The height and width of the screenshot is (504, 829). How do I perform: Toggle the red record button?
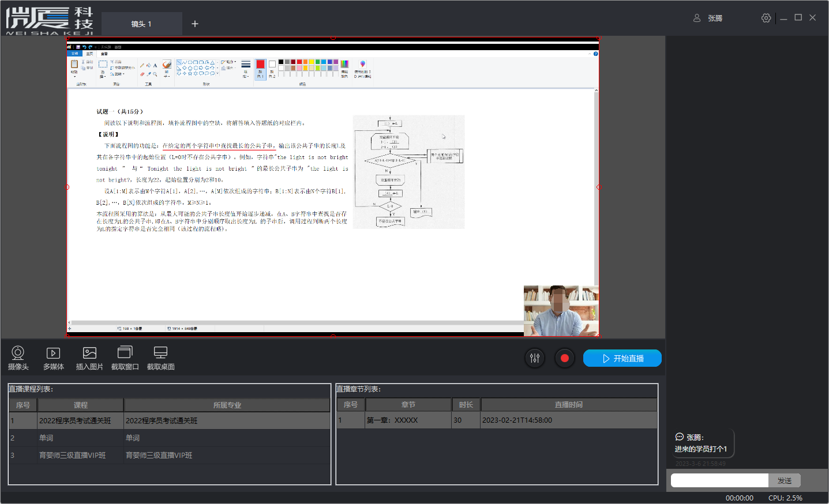point(565,358)
